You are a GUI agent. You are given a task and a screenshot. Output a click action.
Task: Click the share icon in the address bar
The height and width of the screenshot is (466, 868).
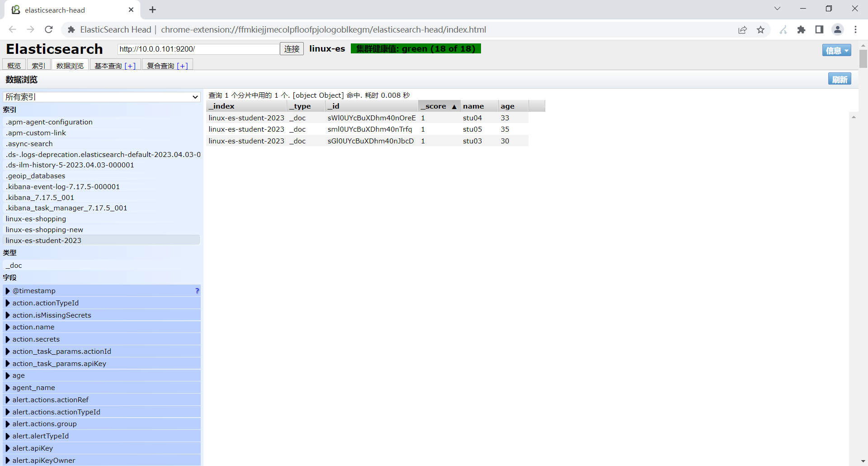point(743,29)
